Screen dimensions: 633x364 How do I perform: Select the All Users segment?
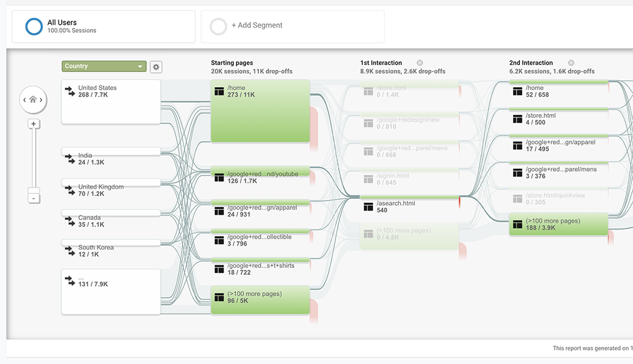click(104, 26)
